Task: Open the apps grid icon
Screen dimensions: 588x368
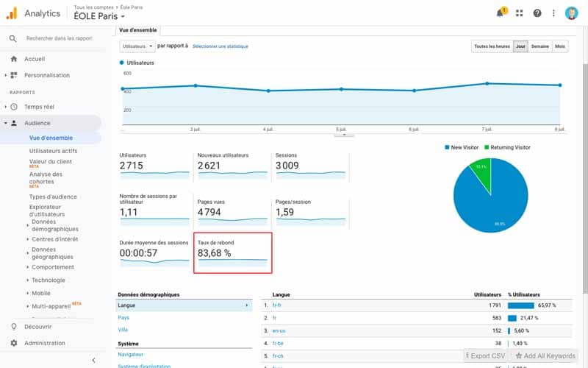Action: (x=520, y=13)
